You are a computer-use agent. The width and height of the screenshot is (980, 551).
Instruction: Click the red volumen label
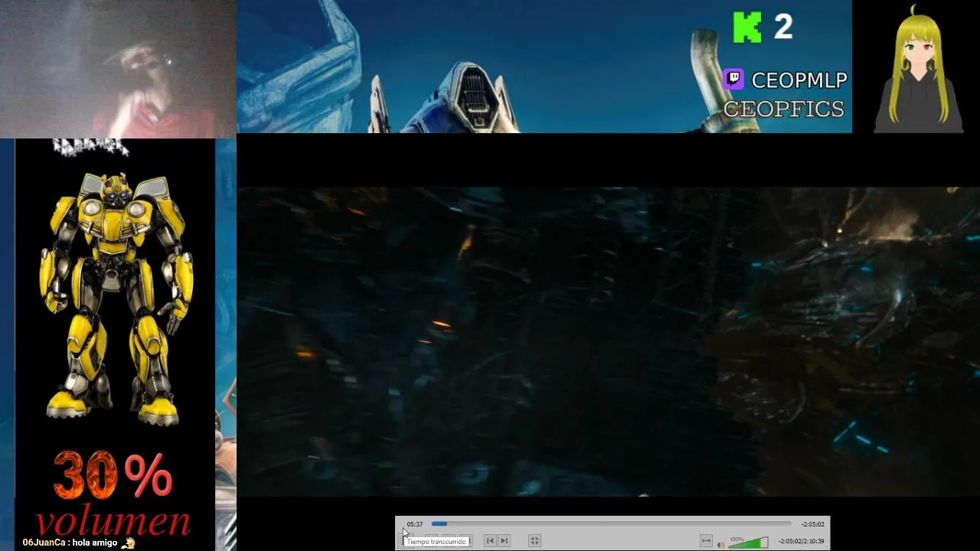(113, 520)
